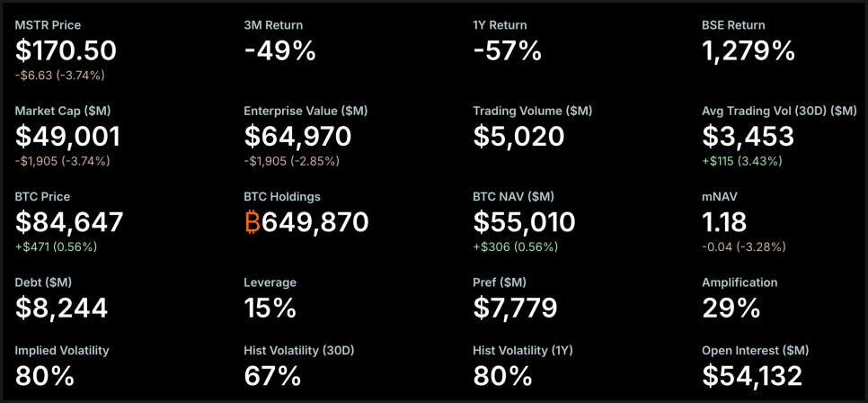Click the 1Y Return value -57%
The height and width of the screenshot is (403, 868).
507,51
